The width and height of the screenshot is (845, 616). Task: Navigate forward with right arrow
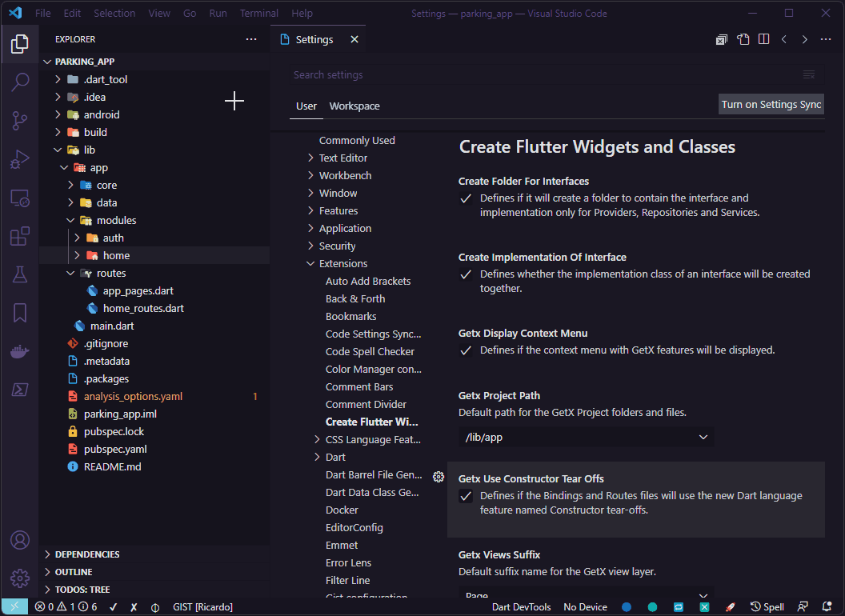pyautogui.click(x=804, y=39)
